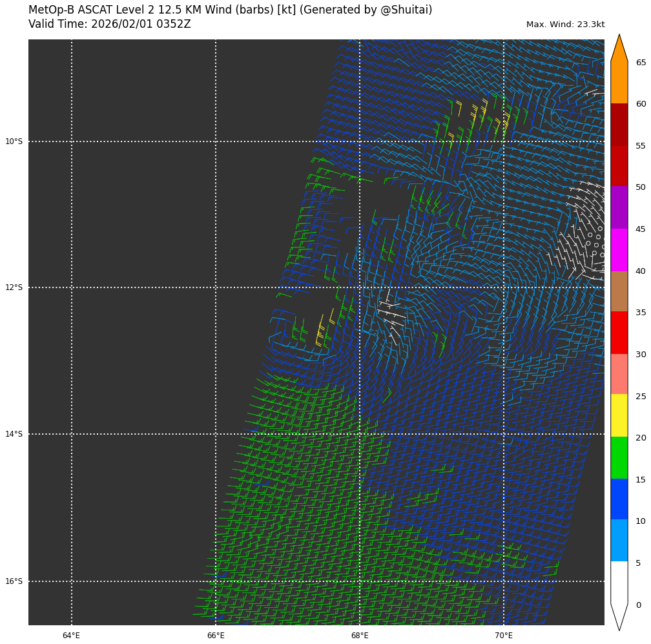Screen dimensions: 651x644
Task: Click the 14°S latitude axis label
Action: click(x=14, y=434)
